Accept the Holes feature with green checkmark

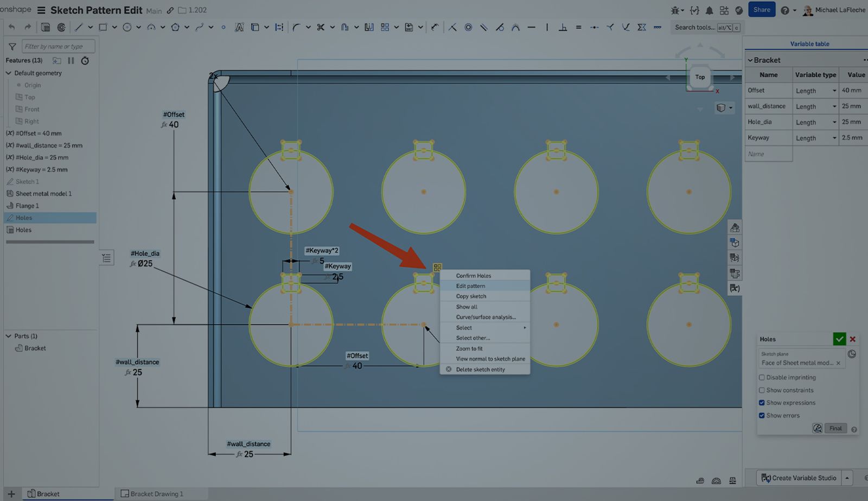pos(839,339)
